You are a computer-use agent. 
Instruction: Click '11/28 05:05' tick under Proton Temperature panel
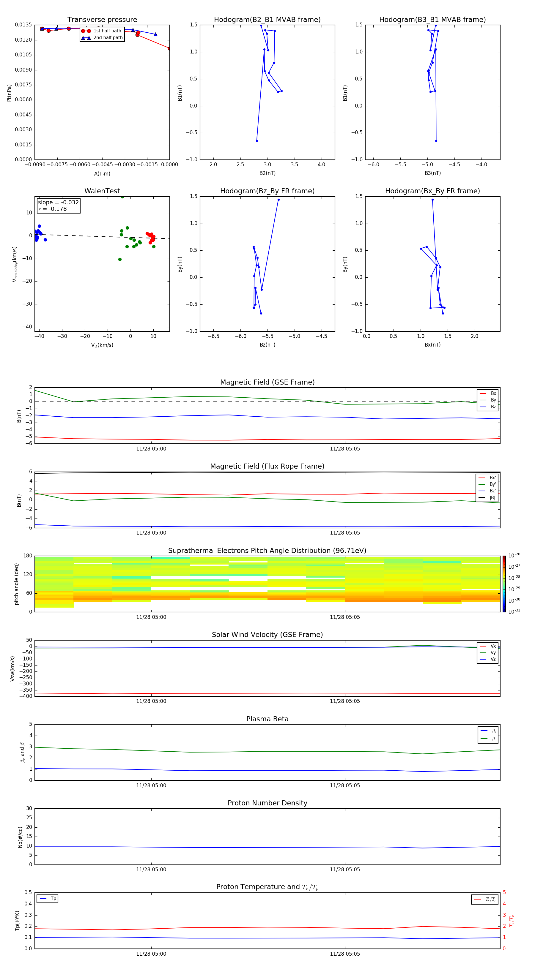[x=345, y=954]
